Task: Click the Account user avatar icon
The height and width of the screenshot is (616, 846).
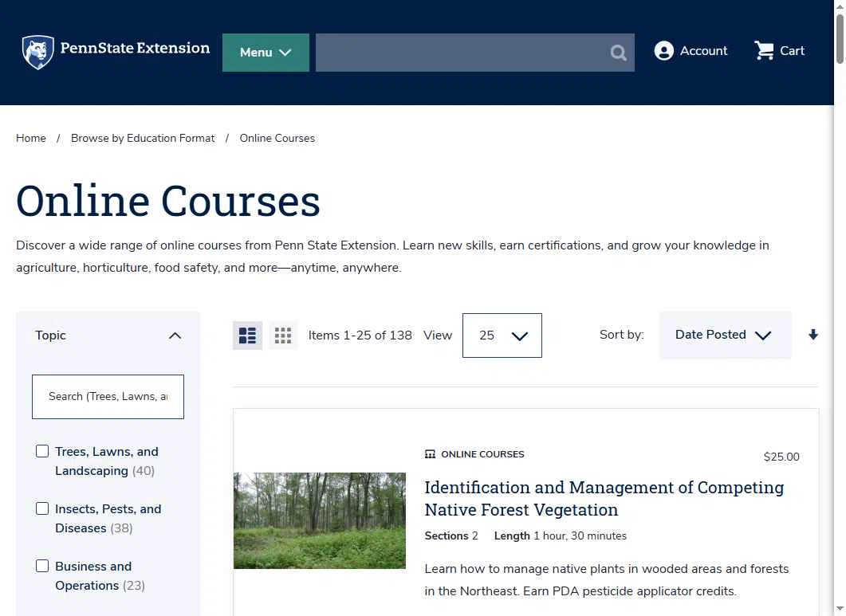Action: click(x=663, y=51)
